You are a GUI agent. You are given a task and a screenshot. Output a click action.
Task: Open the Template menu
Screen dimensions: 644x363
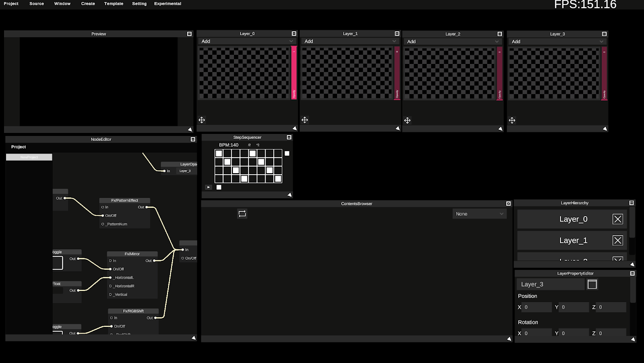[114, 4]
